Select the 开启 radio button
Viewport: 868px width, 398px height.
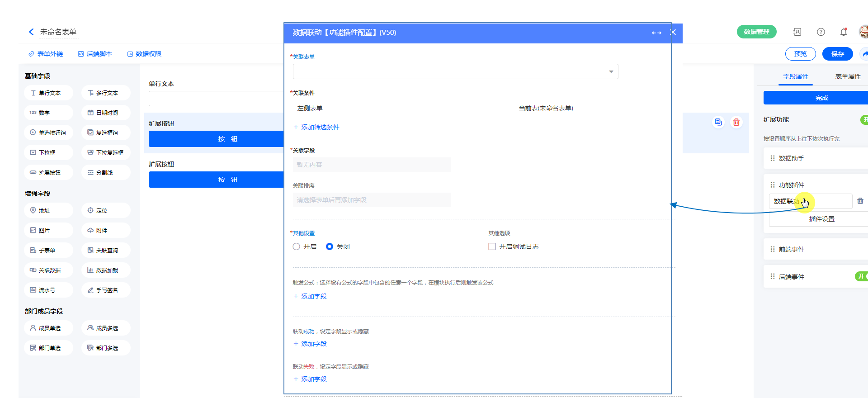[297, 246]
